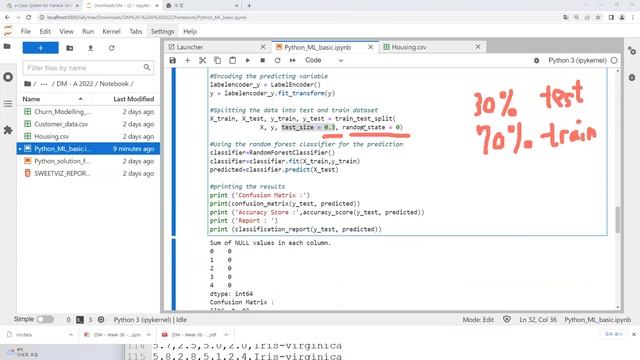
Task: Insert a cell below with the plus icon
Action: [x=187, y=60]
